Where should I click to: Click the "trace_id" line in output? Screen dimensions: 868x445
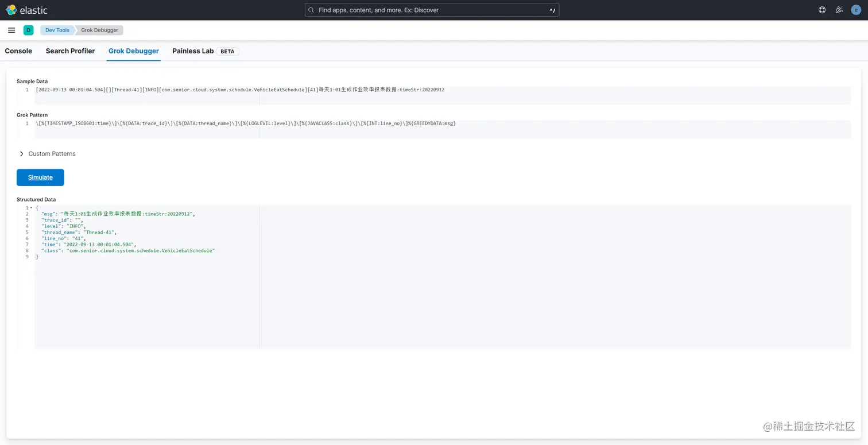[62, 220]
